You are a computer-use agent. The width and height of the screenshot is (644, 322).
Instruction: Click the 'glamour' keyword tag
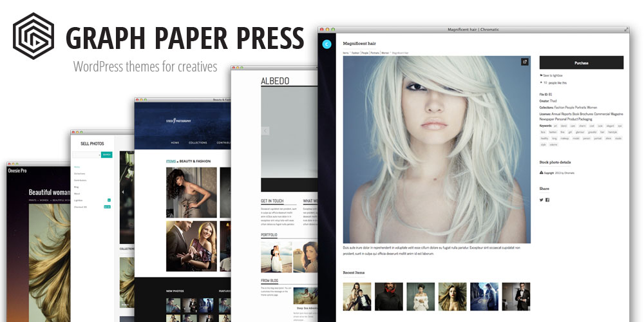[580, 132]
